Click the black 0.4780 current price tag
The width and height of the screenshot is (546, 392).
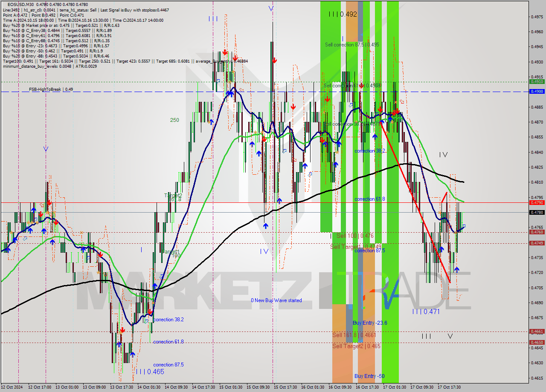pyautogui.click(x=536, y=212)
